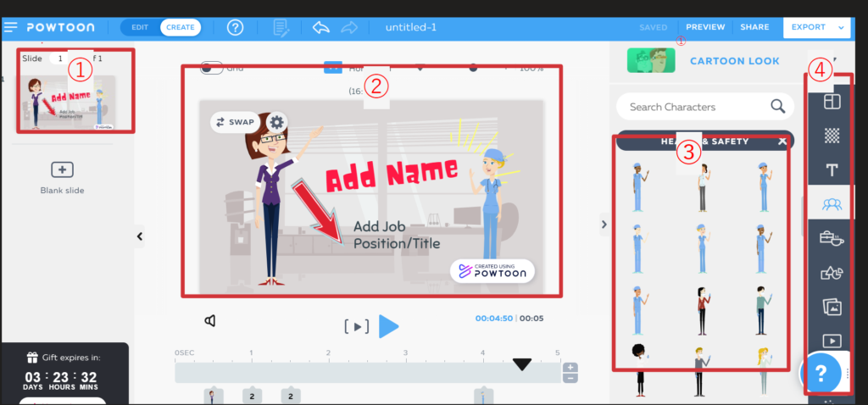Switch to EDIT mode
This screenshot has width=868, height=405.
[x=140, y=27]
